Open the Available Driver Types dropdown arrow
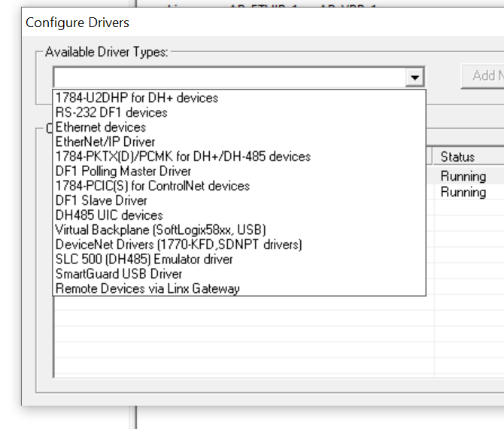Screen dimensions: 504x429 [x=414, y=78]
